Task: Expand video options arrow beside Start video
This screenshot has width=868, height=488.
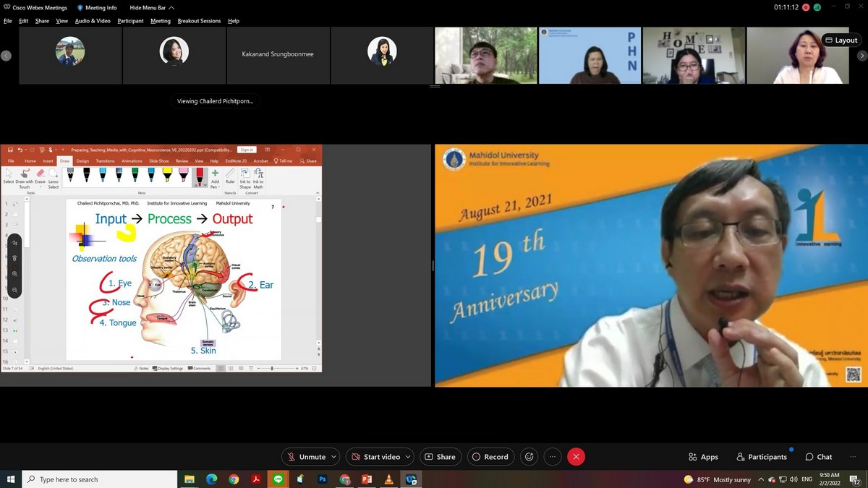Action: point(407,457)
